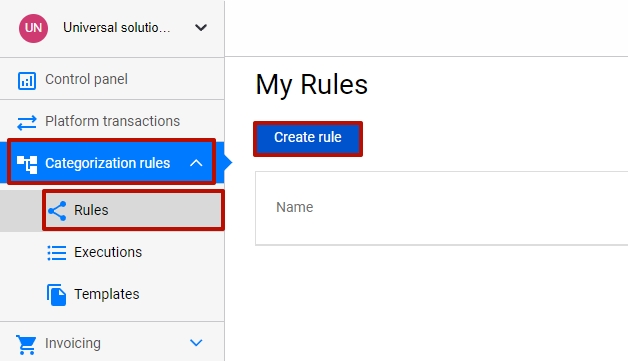Click the Rules share-nodes icon
The width and height of the screenshot is (628, 361).
click(x=57, y=211)
